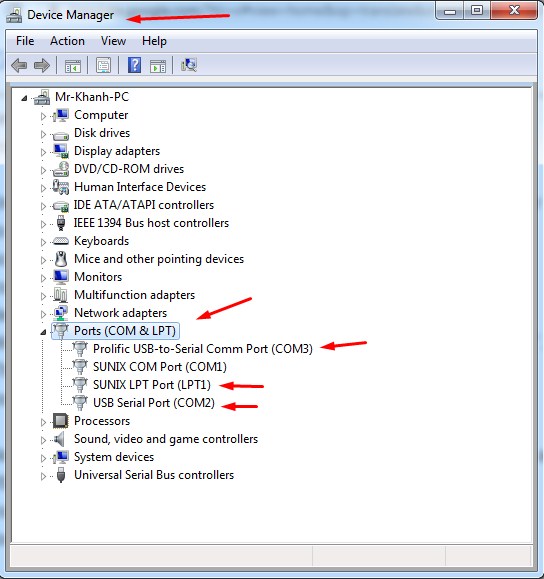Expand the Disk drives node
This screenshot has height=579, width=544.
coord(43,134)
